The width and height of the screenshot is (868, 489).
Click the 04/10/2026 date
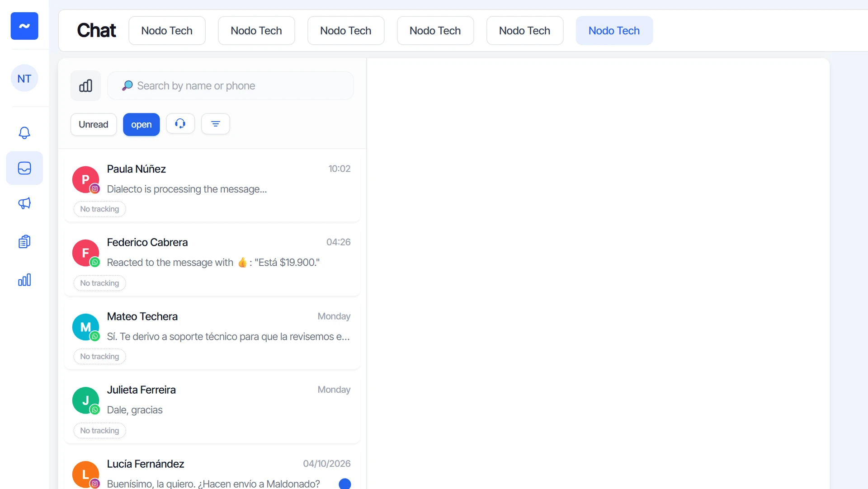click(x=327, y=463)
